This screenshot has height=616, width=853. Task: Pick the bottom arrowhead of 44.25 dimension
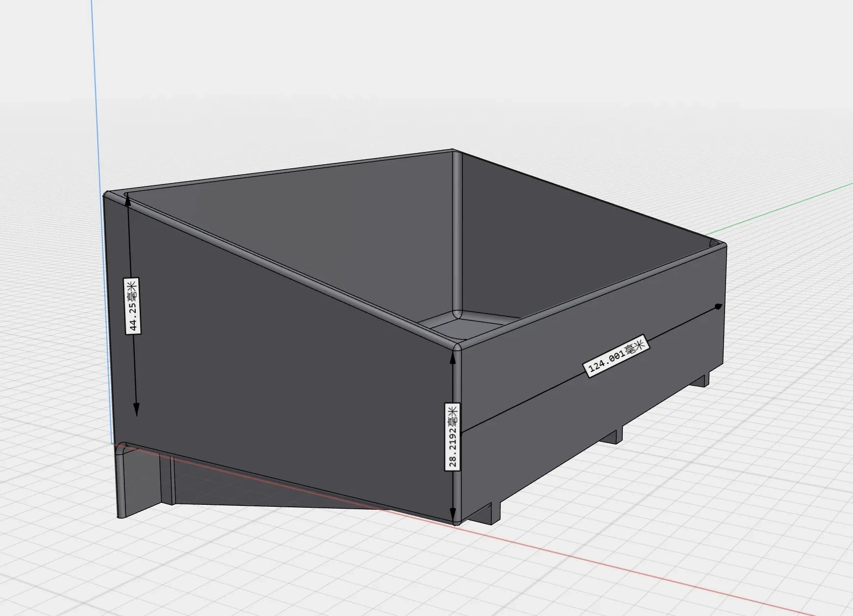136,410
